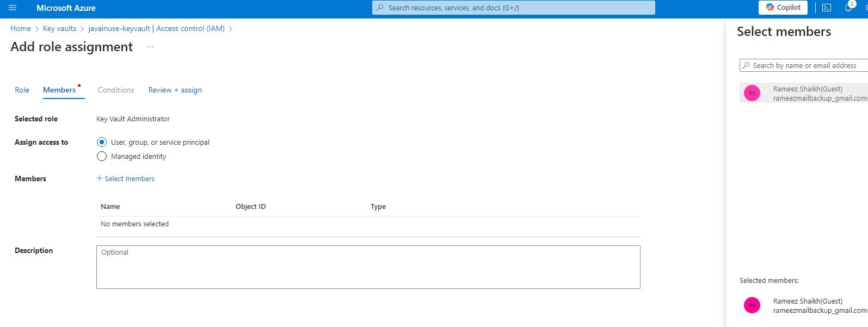Open the Azure portal hamburger menu
The height and width of the screenshot is (327, 868).
point(13,8)
